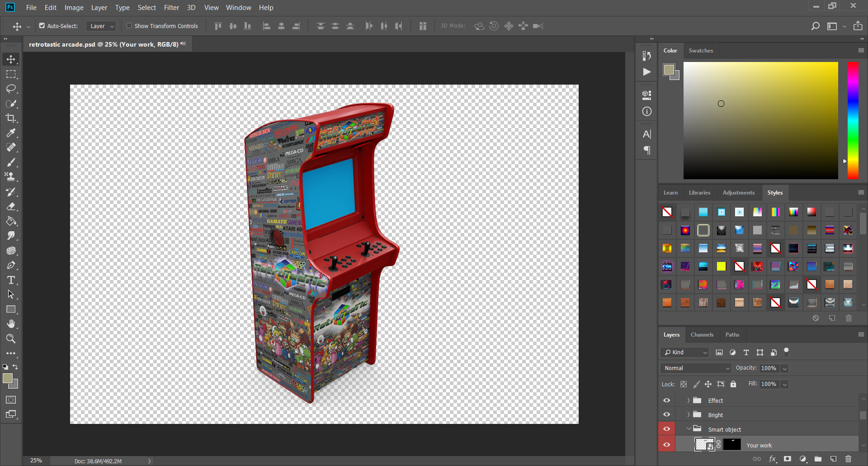The image size is (868, 466).
Task: Open the Info panel icon
Action: (647, 111)
